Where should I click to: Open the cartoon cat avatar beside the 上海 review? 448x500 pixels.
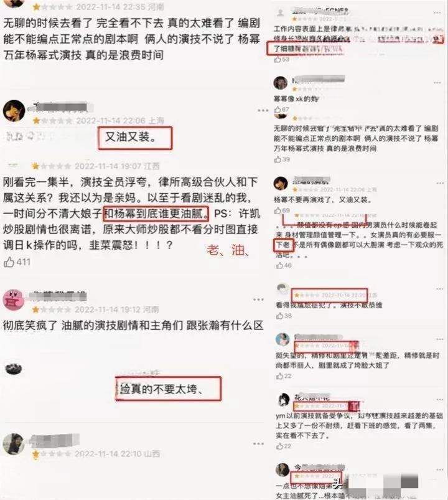click(x=14, y=111)
